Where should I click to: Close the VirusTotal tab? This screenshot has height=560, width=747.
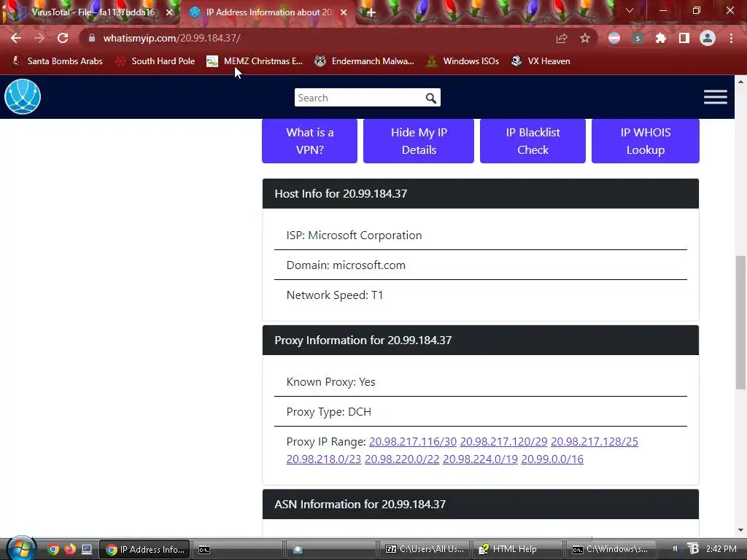point(169,12)
